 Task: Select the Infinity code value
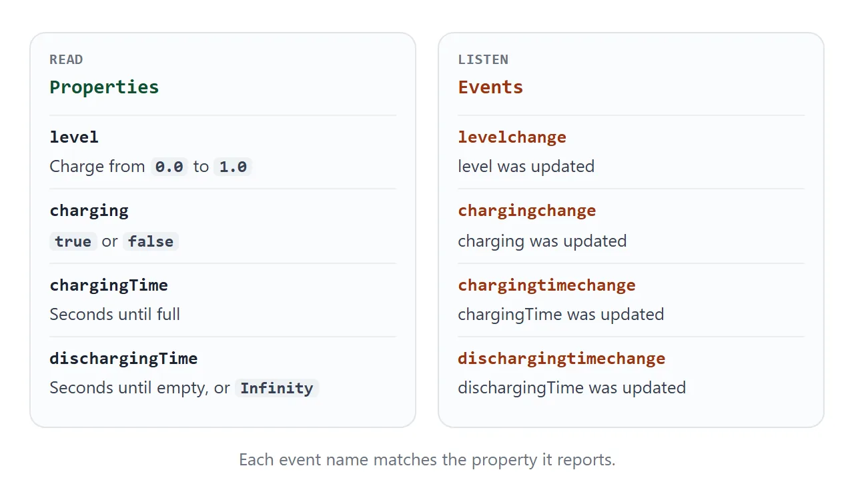click(277, 388)
